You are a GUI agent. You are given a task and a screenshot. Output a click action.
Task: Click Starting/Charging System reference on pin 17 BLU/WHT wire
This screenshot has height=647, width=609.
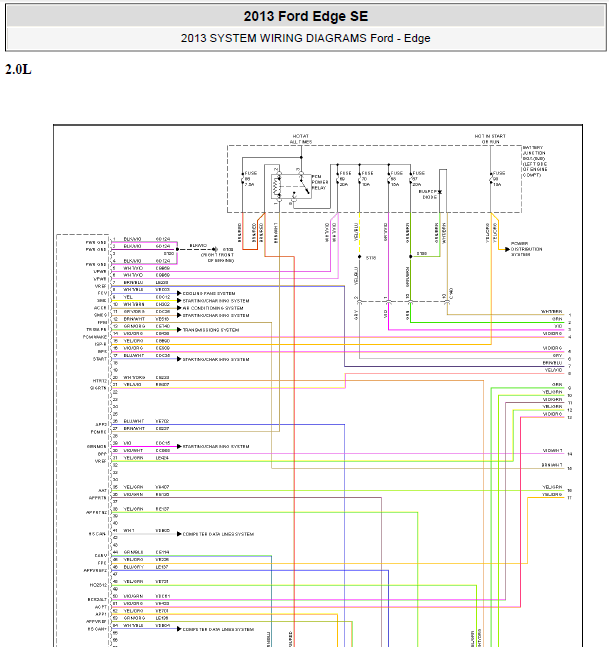(x=216, y=359)
